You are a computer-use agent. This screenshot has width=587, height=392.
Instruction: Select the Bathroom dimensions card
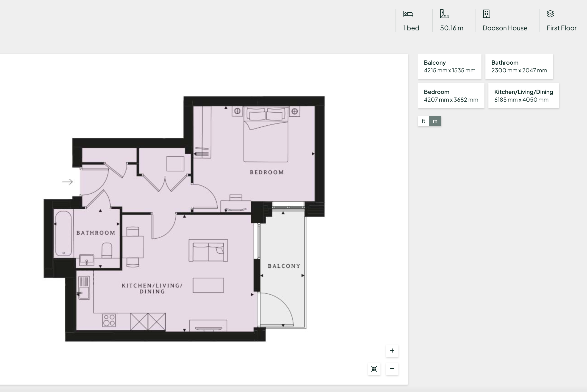pyautogui.click(x=519, y=66)
